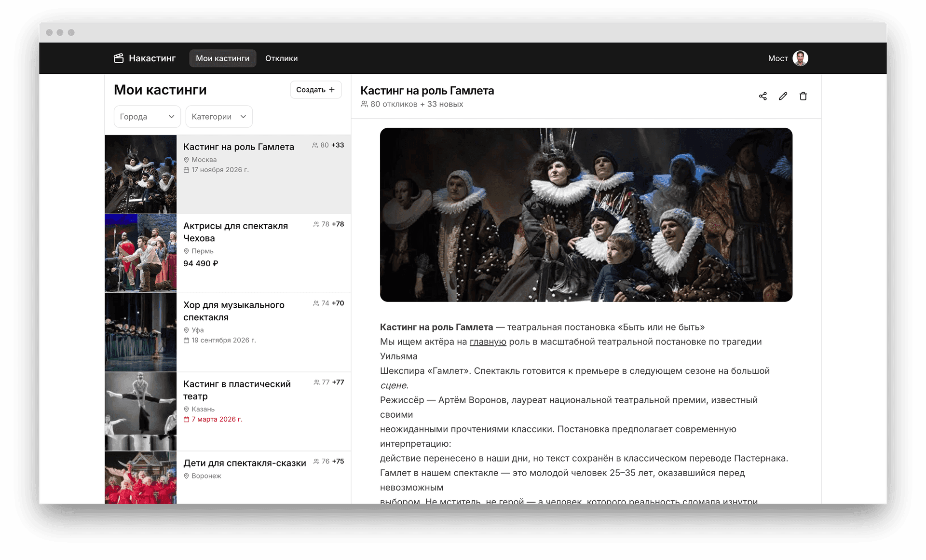926x560 pixels.
Task: Click people icon beside 80 откликов header
Action: click(x=364, y=104)
